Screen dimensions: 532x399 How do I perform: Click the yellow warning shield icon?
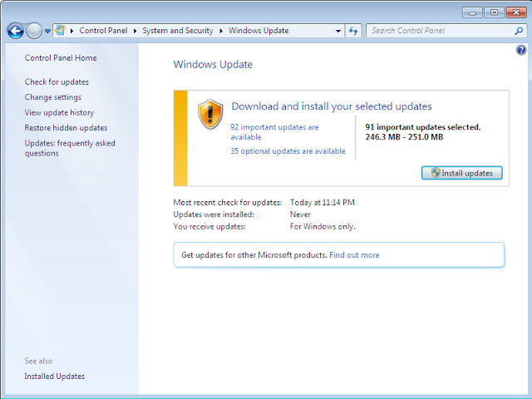tap(210, 115)
